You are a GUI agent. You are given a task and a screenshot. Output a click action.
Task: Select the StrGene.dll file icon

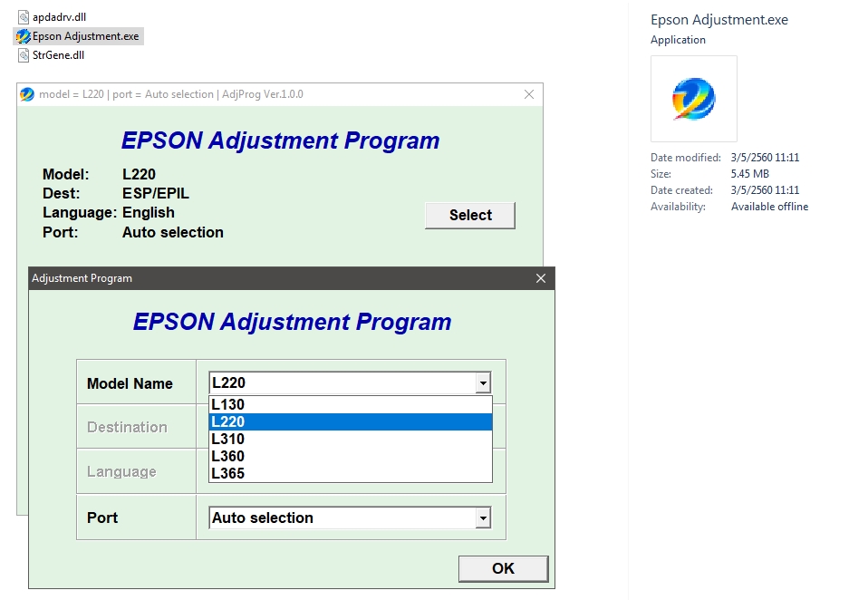click(24, 55)
